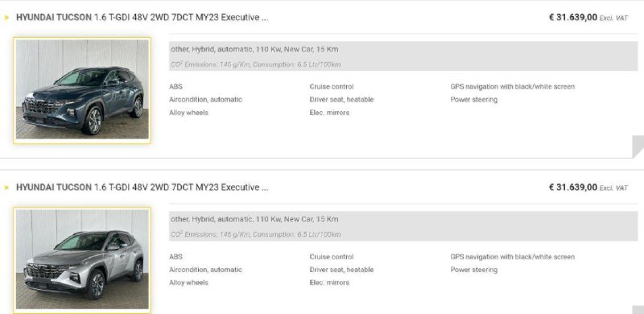This screenshot has height=314, width=644.
Task: Click 'Driver seat, heatable' in first listing
Action: coord(341,100)
